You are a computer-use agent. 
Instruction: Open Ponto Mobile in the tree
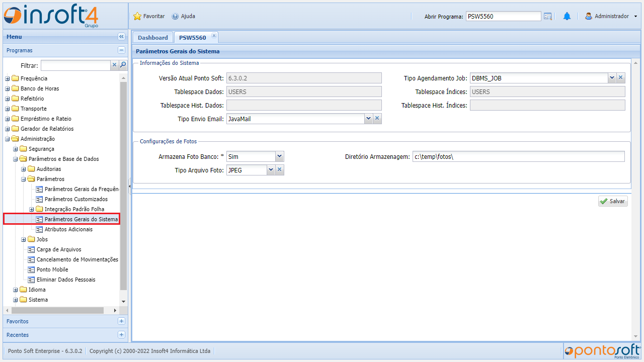[52, 269]
